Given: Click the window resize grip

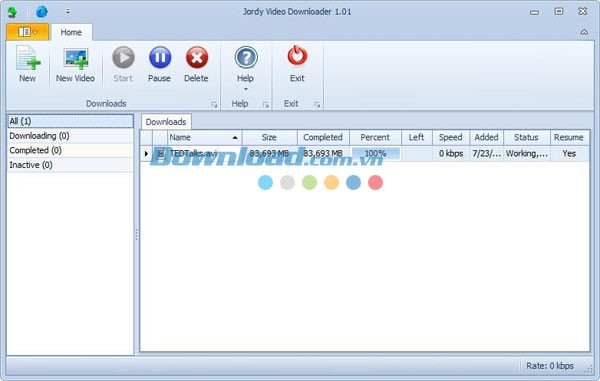Looking at the screenshot, I should pyautogui.click(x=589, y=369).
